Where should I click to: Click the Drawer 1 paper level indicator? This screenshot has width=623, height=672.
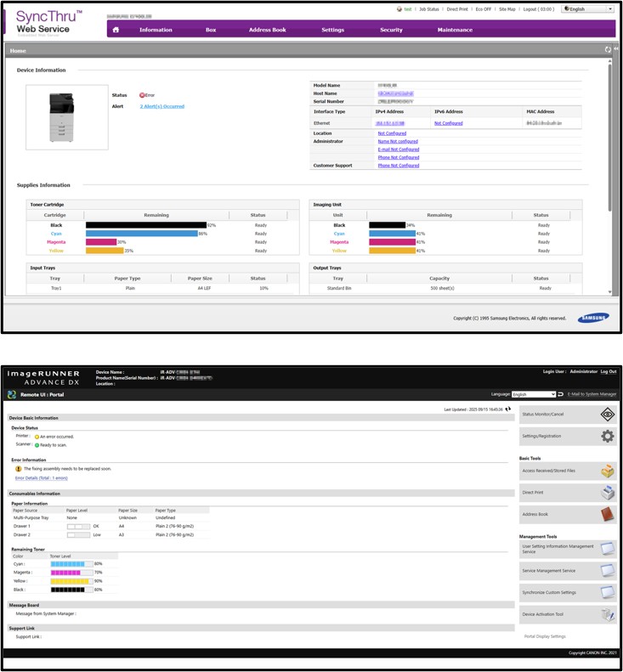pos(78,526)
